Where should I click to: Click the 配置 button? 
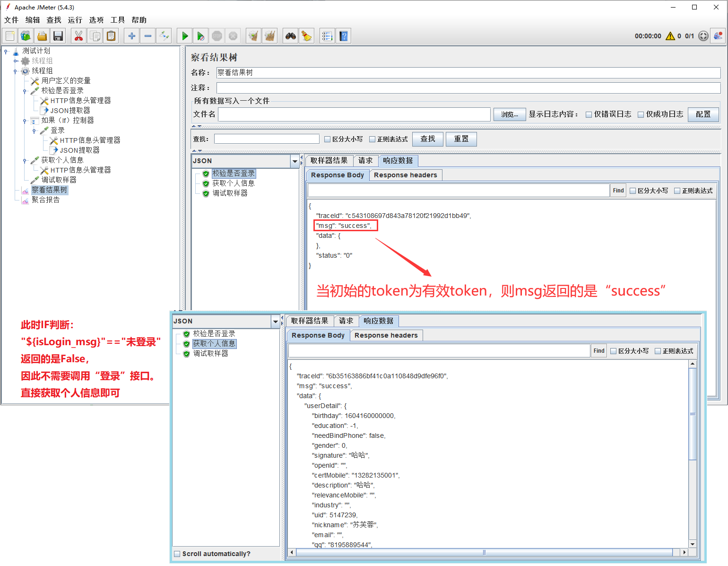click(703, 114)
